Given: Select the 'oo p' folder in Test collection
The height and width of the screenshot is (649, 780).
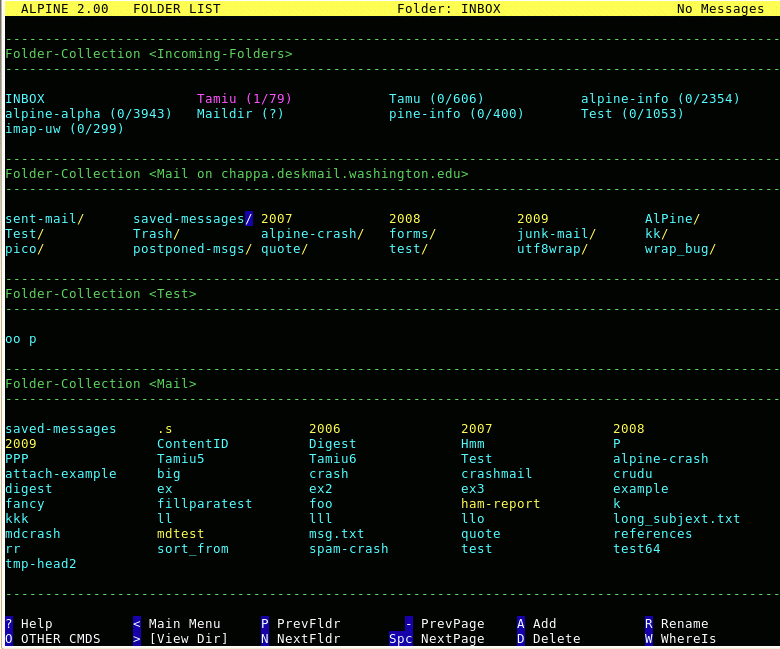Looking at the screenshot, I should (x=21, y=339).
